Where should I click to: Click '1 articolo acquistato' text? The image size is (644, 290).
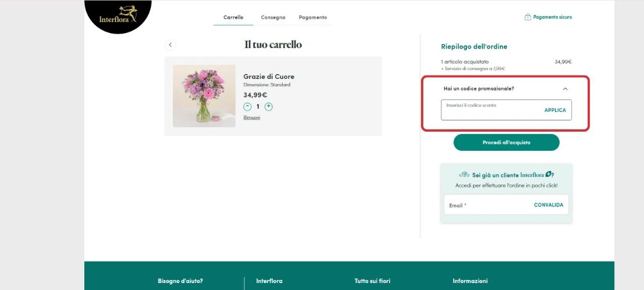click(x=465, y=62)
